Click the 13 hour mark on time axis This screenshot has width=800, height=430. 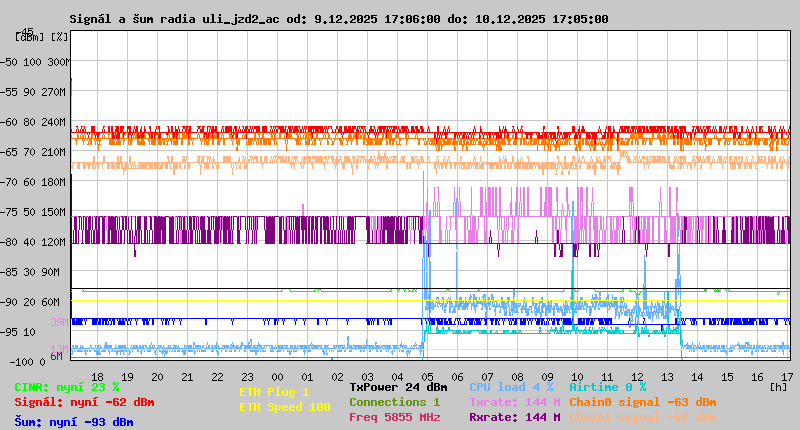pos(667,376)
